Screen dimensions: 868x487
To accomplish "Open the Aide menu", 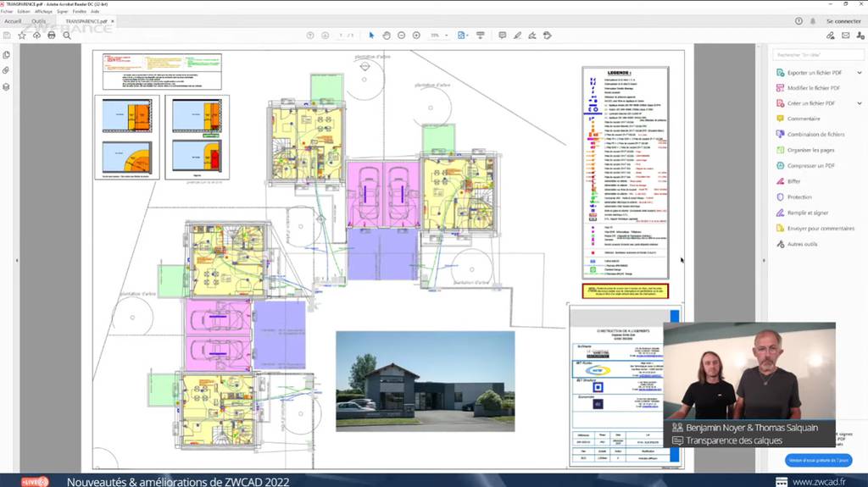I will coord(95,11).
